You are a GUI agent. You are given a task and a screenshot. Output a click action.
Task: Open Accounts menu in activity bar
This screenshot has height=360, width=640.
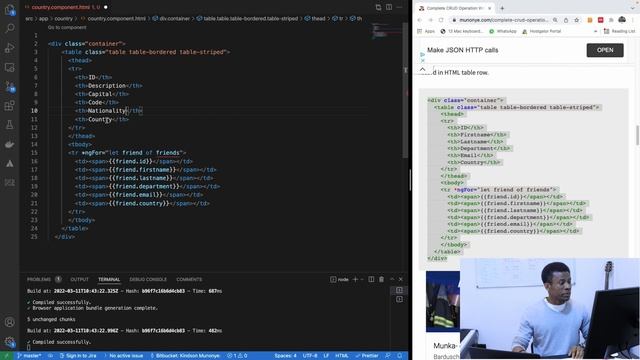[x=9, y=322]
